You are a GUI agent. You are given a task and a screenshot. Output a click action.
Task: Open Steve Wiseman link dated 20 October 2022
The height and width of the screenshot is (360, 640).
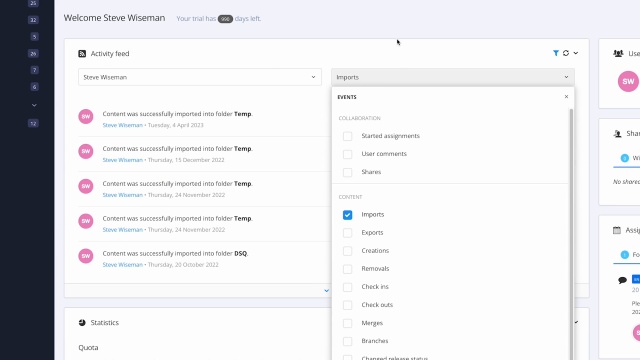[x=122, y=265]
